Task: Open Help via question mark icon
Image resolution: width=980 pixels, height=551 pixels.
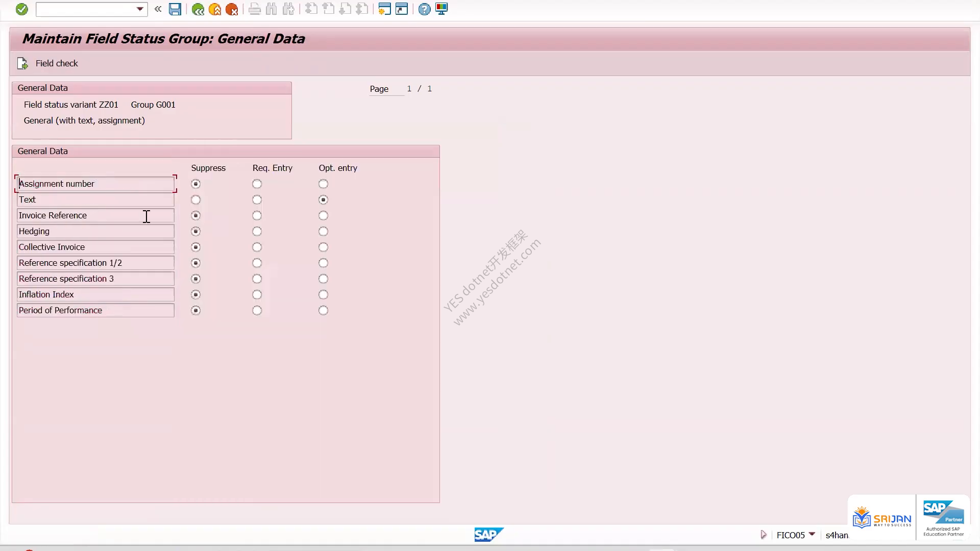Action: coord(424,9)
